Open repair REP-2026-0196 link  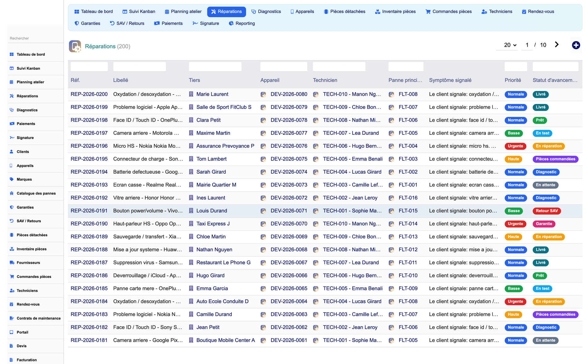point(89,146)
